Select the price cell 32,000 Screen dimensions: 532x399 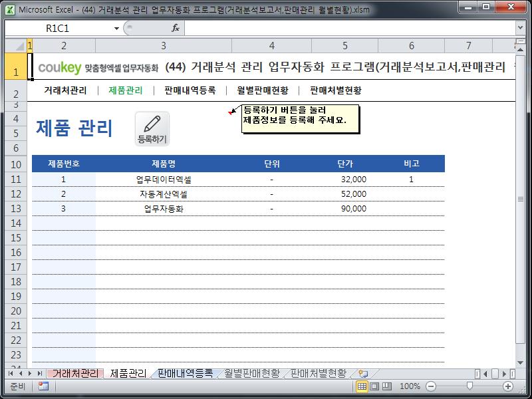point(344,180)
